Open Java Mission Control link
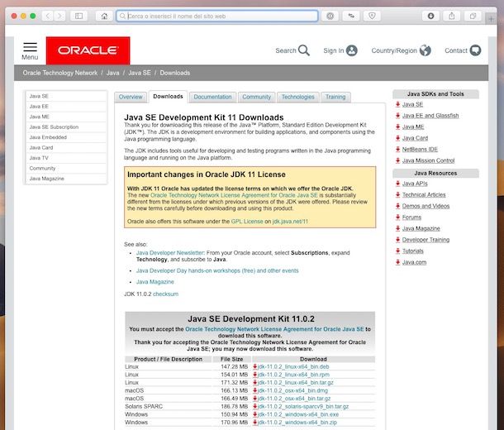 click(x=429, y=160)
